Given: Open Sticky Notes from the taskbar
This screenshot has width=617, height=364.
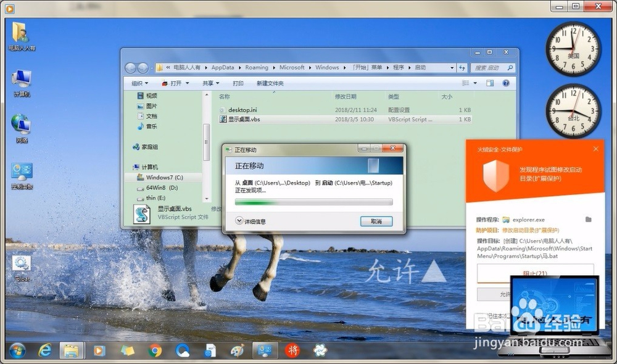Looking at the screenshot, I should [x=128, y=350].
